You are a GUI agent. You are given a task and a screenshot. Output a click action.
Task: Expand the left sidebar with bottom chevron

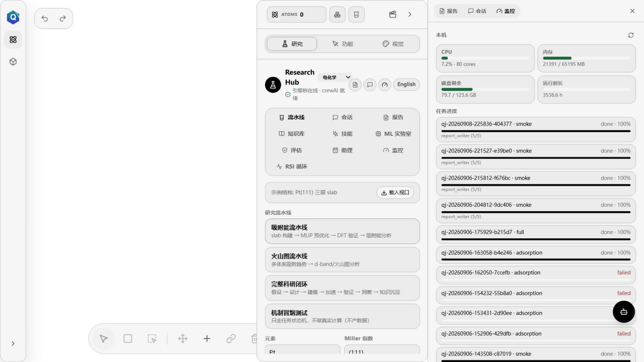(13, 343)
